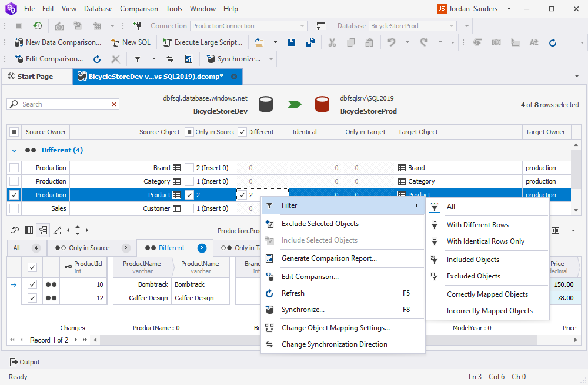Open the Comparison menu

[x=139, y=9]
